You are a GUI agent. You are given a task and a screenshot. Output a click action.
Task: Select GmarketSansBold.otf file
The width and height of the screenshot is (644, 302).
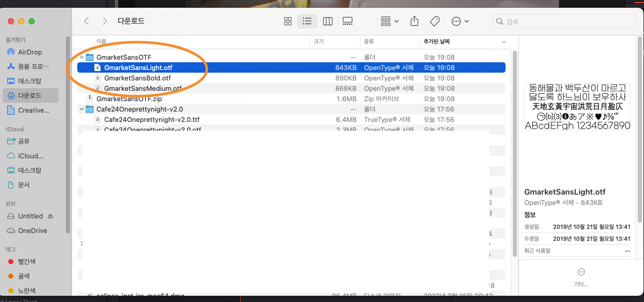point(291,78)
